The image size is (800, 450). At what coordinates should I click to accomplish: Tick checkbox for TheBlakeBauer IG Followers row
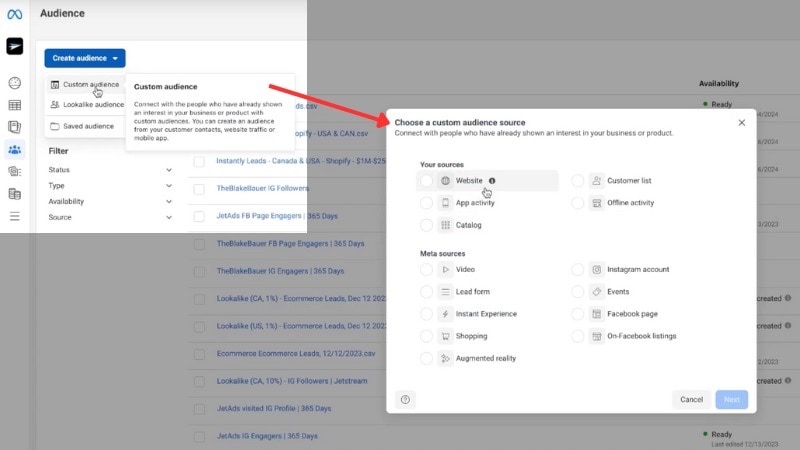coord(199,189)
